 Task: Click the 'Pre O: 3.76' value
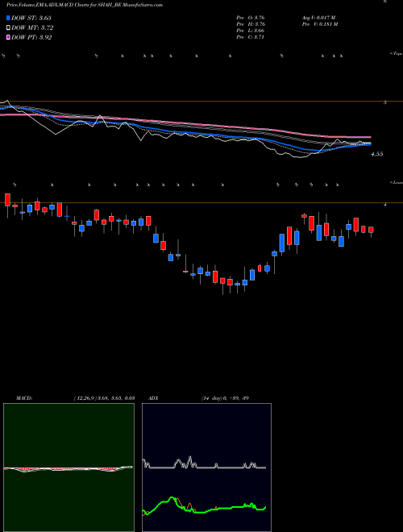point(251,18)
